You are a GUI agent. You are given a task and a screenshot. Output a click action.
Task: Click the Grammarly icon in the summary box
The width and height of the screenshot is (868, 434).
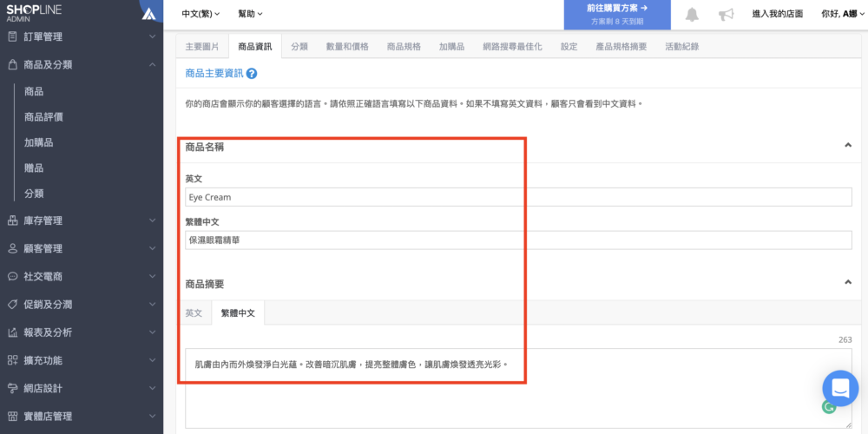click(x=828, y=406)
